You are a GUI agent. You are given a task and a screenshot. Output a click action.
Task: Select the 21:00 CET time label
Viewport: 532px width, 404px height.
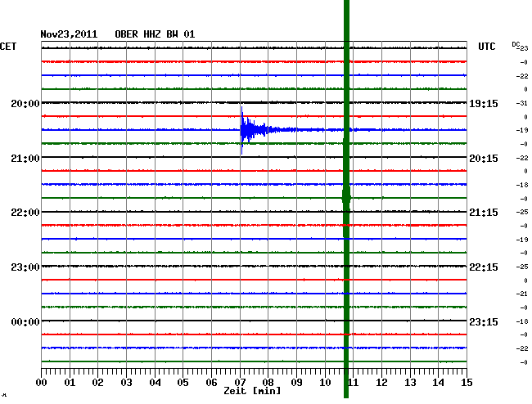point(25,159)
